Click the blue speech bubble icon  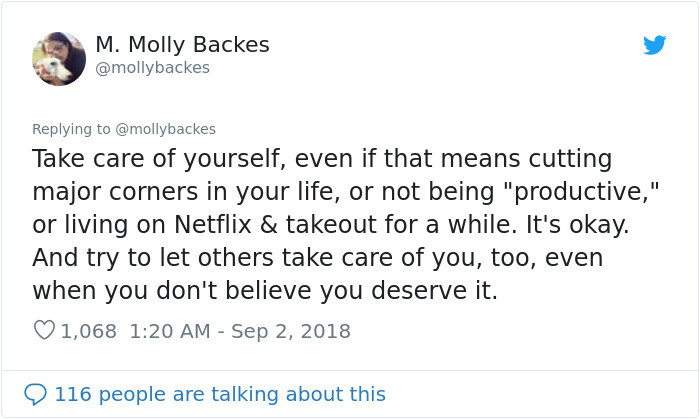35,394
